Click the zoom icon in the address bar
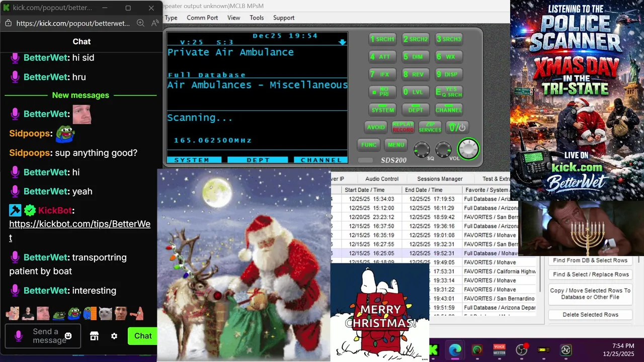The image size is (644, 362). 140,23
